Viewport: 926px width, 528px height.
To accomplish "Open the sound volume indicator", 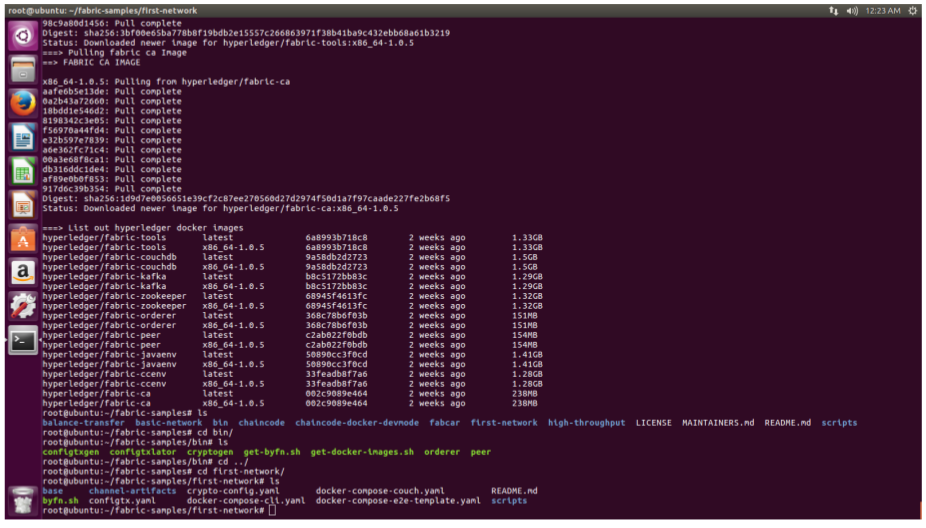I will [x=852, y=11].
